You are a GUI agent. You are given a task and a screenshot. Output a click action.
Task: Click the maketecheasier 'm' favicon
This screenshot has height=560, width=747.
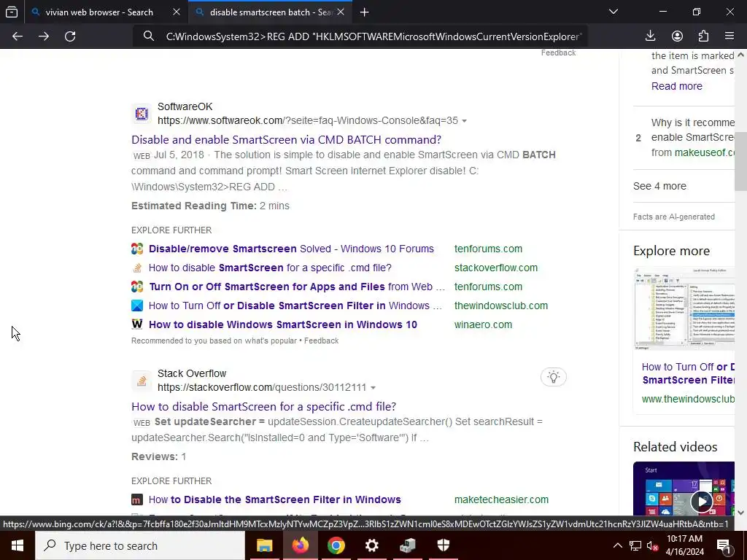[137, 499]
